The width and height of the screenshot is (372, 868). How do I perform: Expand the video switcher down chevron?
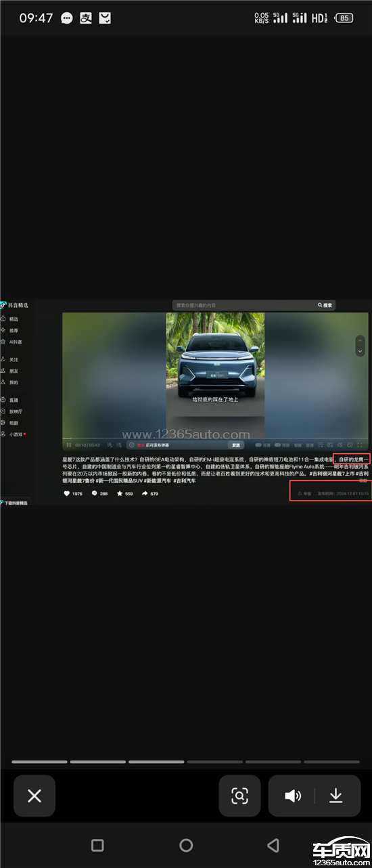pos(361,351)
